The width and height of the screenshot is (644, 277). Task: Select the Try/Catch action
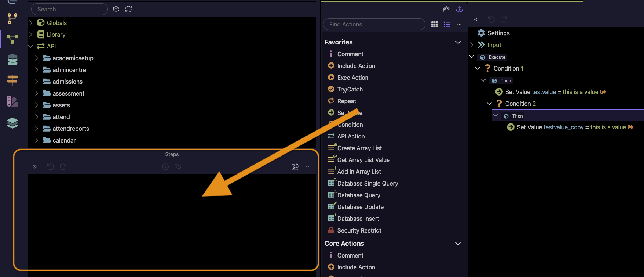pyautogui.click(x=350, y=89)
